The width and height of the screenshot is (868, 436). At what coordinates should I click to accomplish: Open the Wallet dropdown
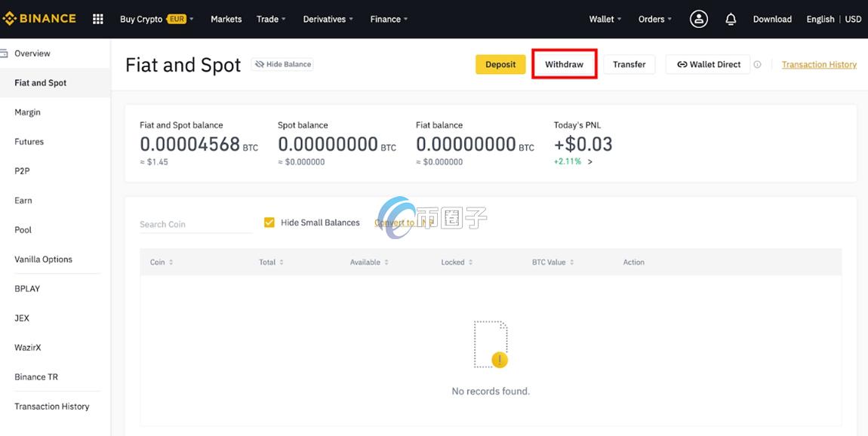click(x=605, y=19)
